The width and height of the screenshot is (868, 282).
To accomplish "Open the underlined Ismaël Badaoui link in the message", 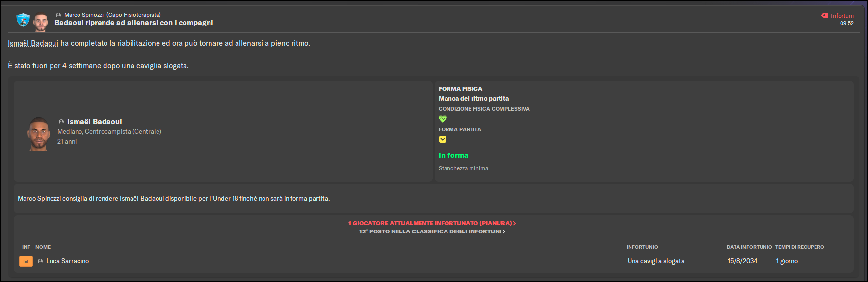I will pos(33,43).
